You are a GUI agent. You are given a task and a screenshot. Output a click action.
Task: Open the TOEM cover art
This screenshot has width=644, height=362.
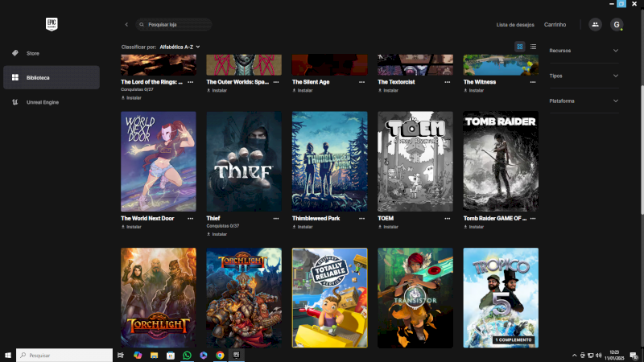pyautogui.click(x=415, y=162)
